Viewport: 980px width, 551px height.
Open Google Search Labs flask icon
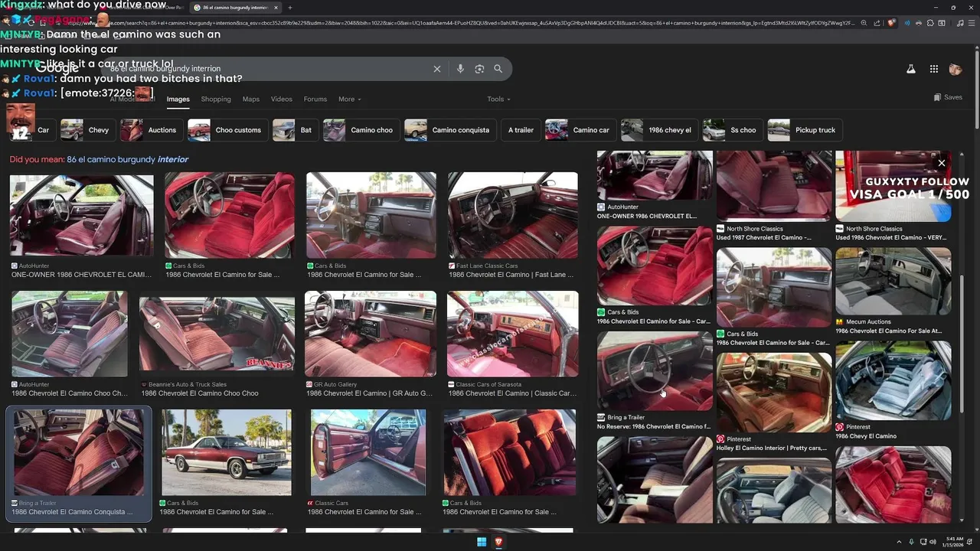911,69
